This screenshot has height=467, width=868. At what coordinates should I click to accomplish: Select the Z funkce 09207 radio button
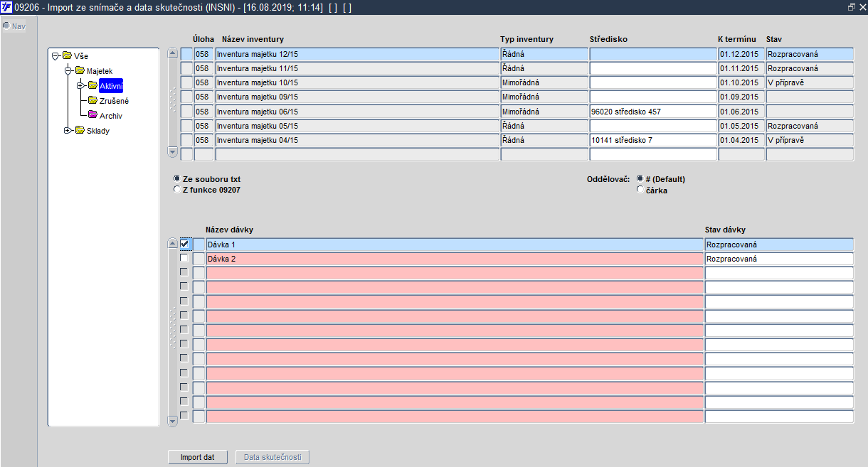177,190
